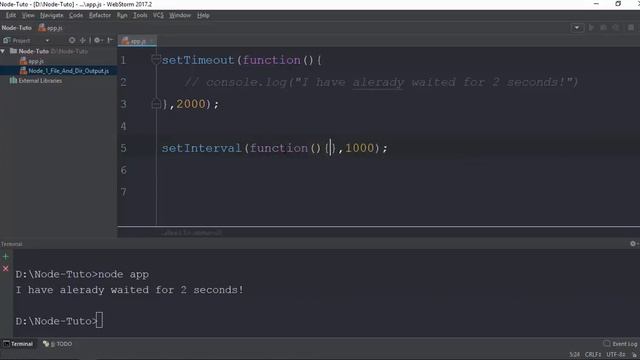
Task: Click cursor position 5:24 in status bar
Action: pyautogui.click(x=574, y=355)
